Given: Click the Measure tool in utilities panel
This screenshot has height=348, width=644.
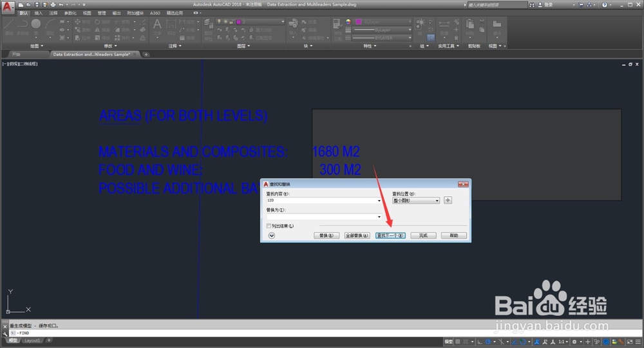Looking at the screenshot, I should [444, 28].
